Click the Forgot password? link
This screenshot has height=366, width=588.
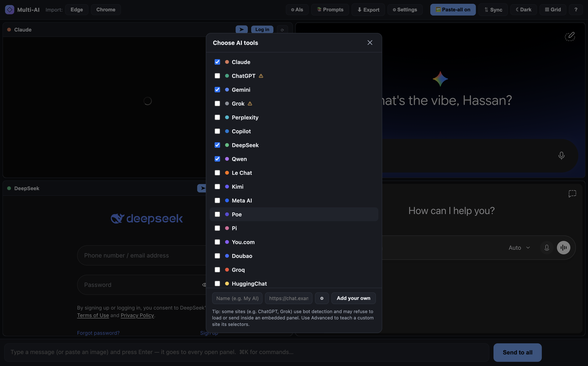(98, 333)
